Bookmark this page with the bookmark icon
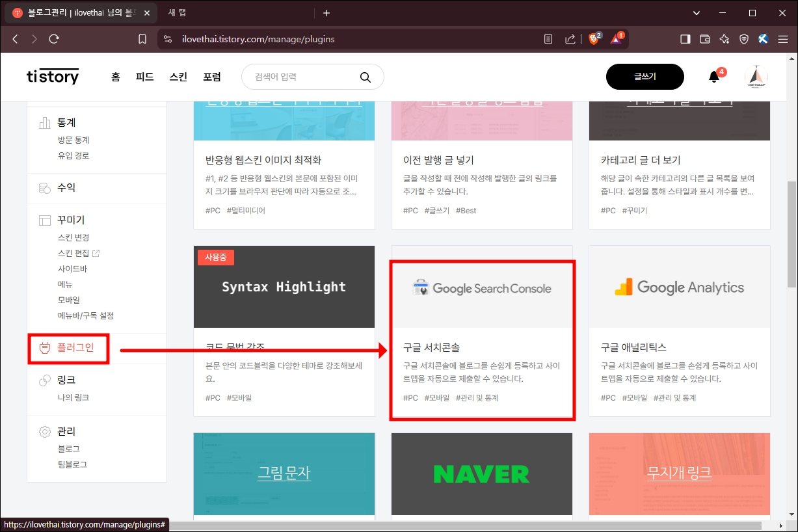The width and height of the screenshot is (798, 532). [142, 39]
